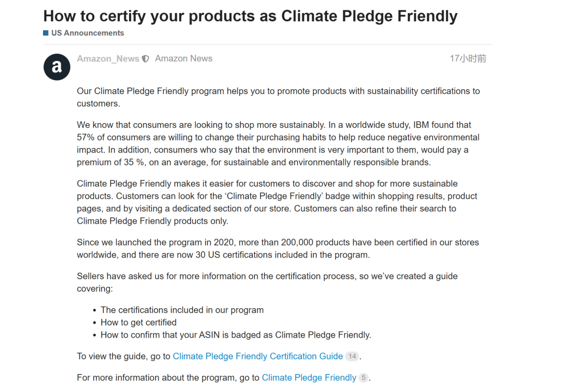Screen dimensions: 588x391
Task: Click the blue category square before US Announcements
Action: [46, 33]
